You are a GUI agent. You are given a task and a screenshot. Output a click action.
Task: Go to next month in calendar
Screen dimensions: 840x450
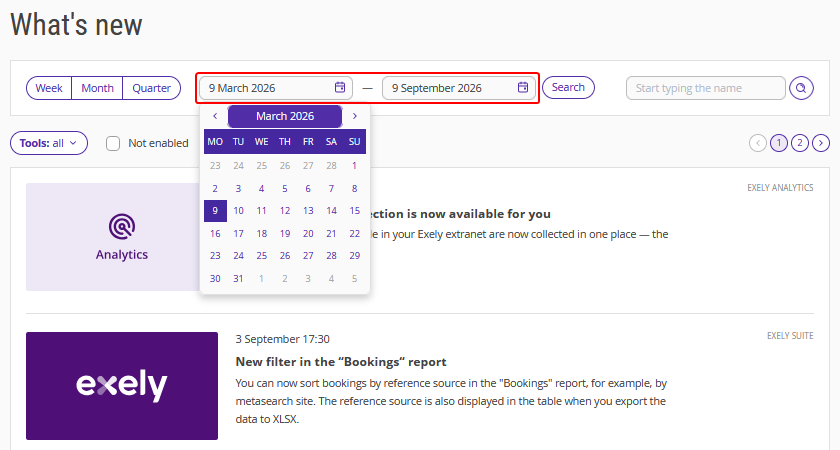355,116
